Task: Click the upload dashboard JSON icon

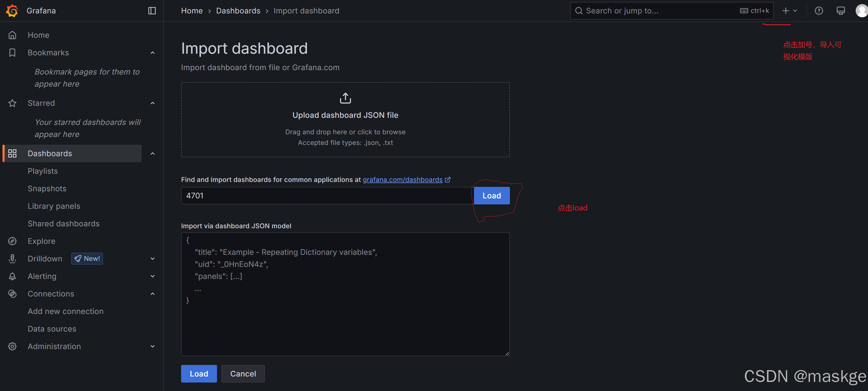Action: point(345,98)
